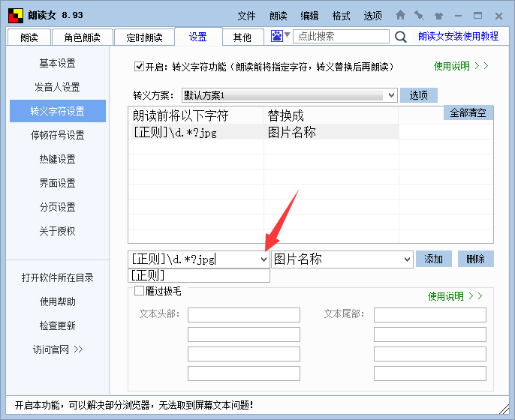Select 基本设置 in sidebar

58,63
